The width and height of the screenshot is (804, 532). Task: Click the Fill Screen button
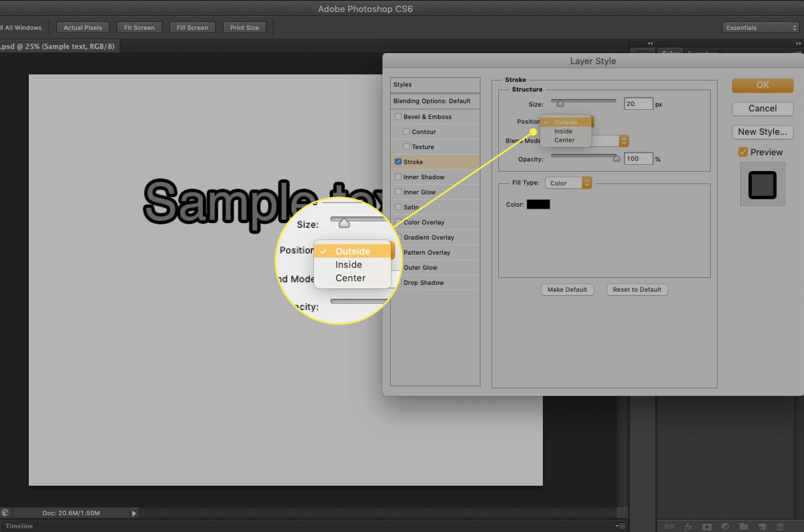coord(192,28)
